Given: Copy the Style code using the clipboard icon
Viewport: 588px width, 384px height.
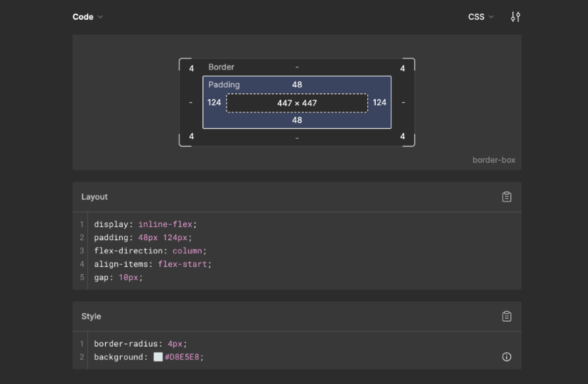Looking at the screenshot, I should tap(506, 316).
